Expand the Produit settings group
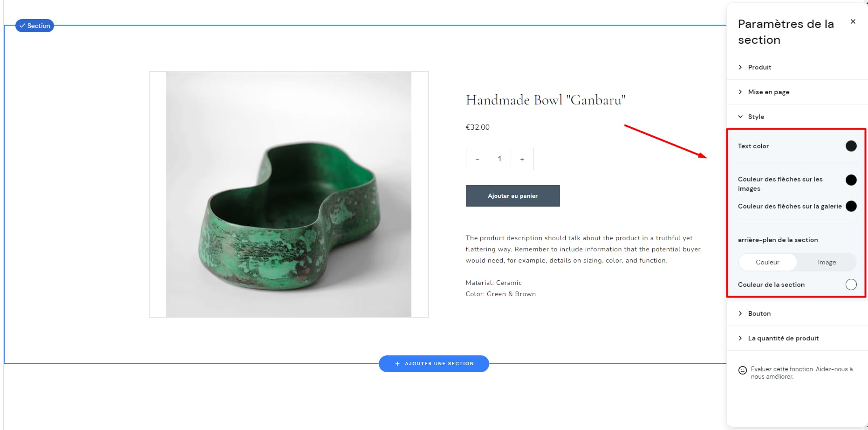Image resolution: width=868 pixels, height=430 pixels. (x=759, y=67)
